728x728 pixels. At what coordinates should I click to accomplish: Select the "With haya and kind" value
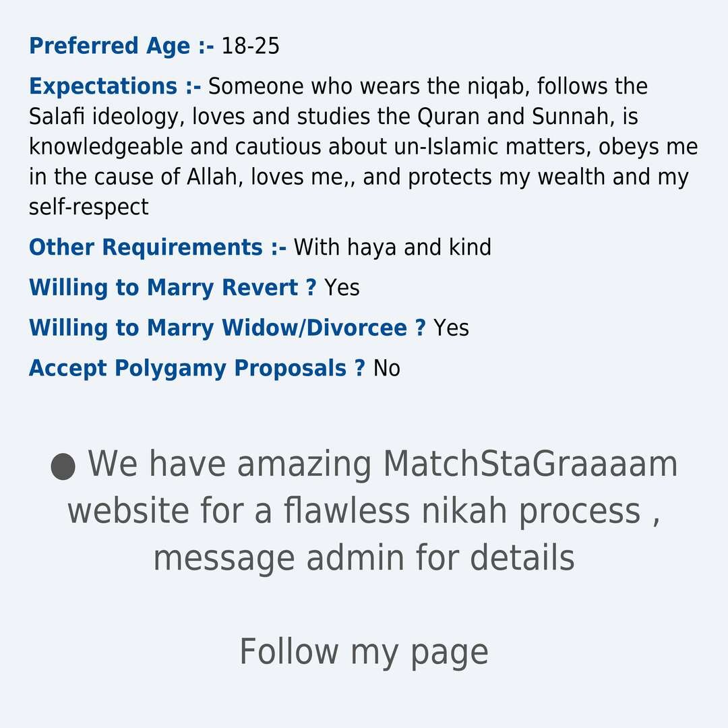[392, 247]
